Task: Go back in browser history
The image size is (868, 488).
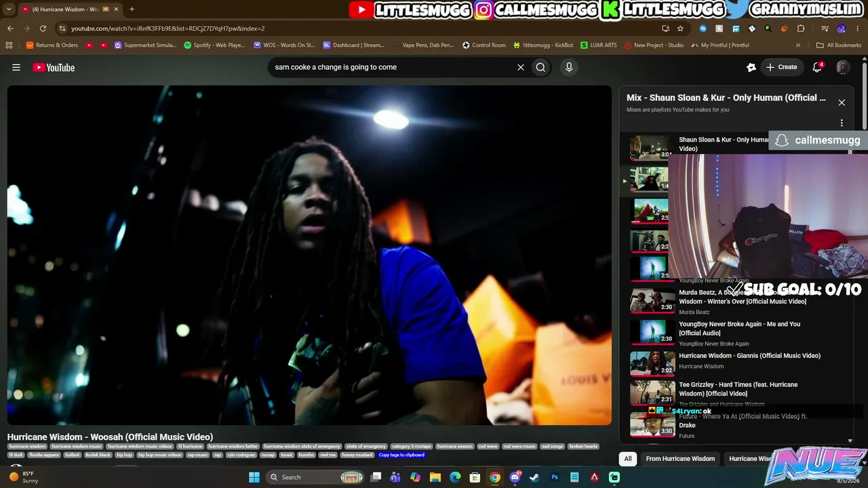Action: coord(10,28)
